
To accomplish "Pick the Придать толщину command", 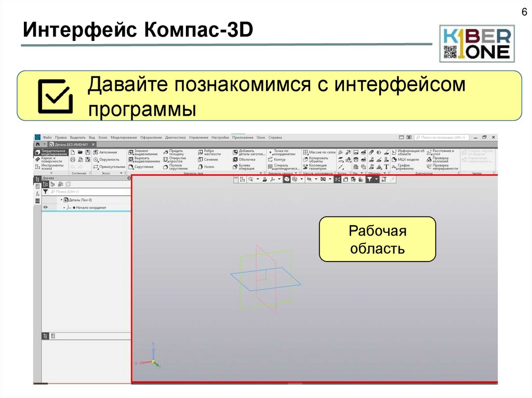I will click(x=174, y=153).
